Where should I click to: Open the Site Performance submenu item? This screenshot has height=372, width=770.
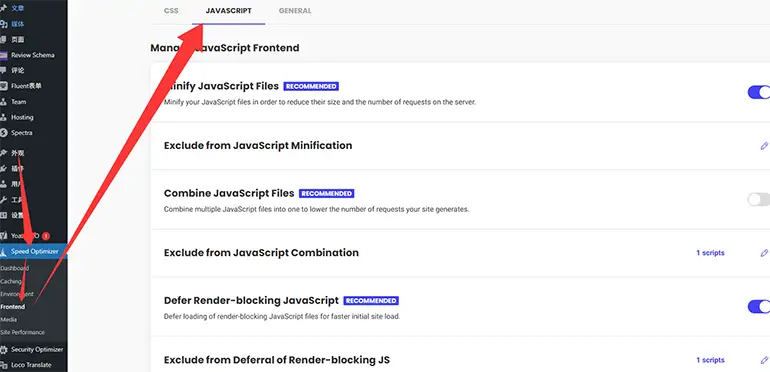[22, 332]
